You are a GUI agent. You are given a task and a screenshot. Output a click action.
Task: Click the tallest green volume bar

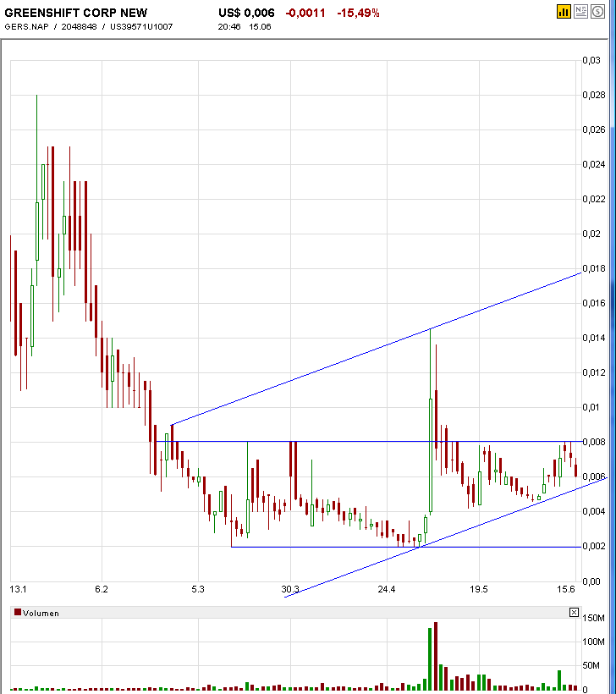[x=430, y=658]
